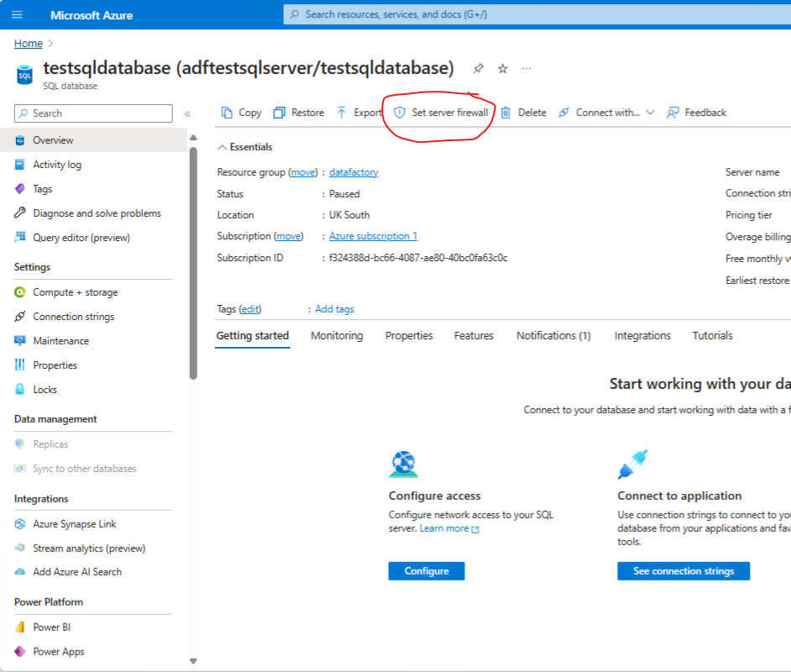Click the Power Apps icon

coord(19,651)
